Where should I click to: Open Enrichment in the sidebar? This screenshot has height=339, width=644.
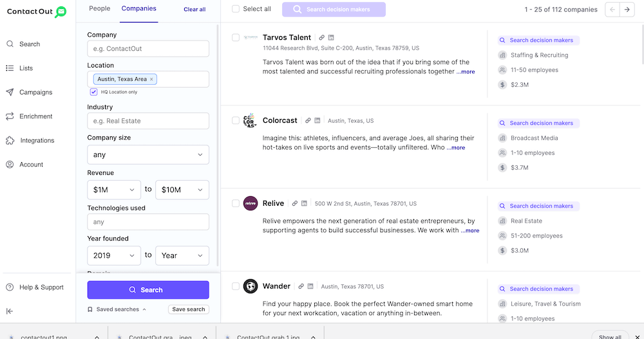tap(29, 116)
